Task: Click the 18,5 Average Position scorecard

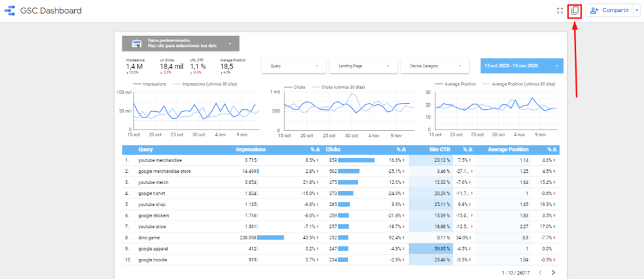Action: point(232,65)
